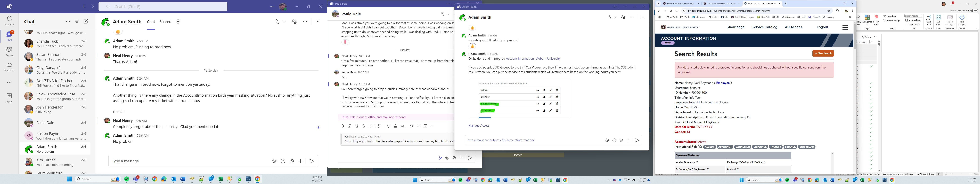Add people to the main Adam Smith chat
Viewport: 980px width, 184px height.
click(x=294, y=22)
